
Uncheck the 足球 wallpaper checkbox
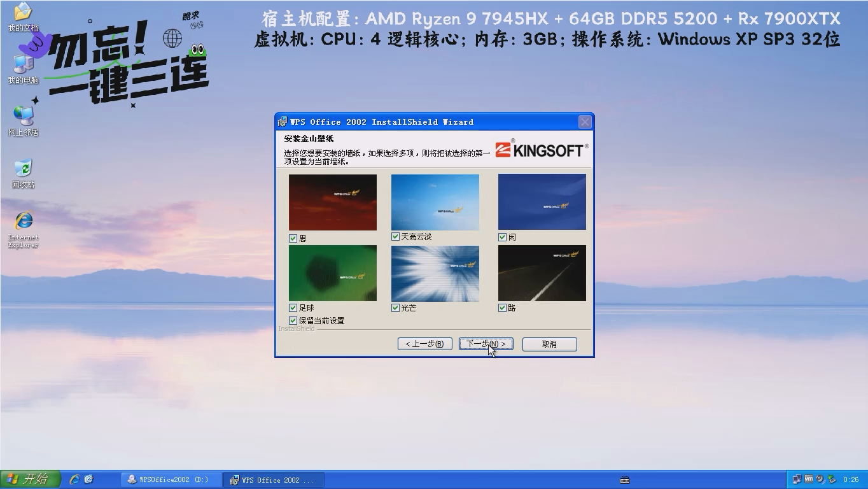tap(293, 308)
